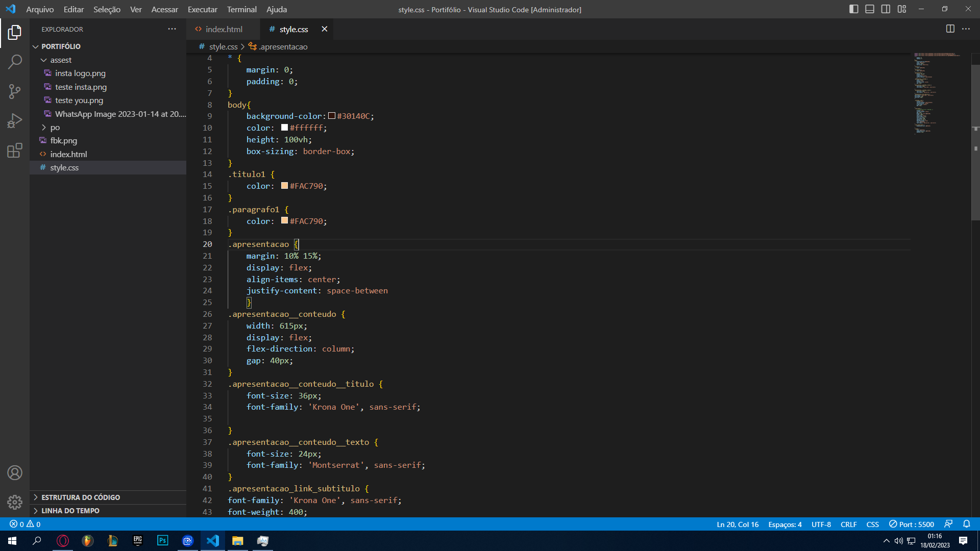Toggle primary side bar layout icon
Image resolution: width=980 pixels, height=551 pixels.
(854, 9)
